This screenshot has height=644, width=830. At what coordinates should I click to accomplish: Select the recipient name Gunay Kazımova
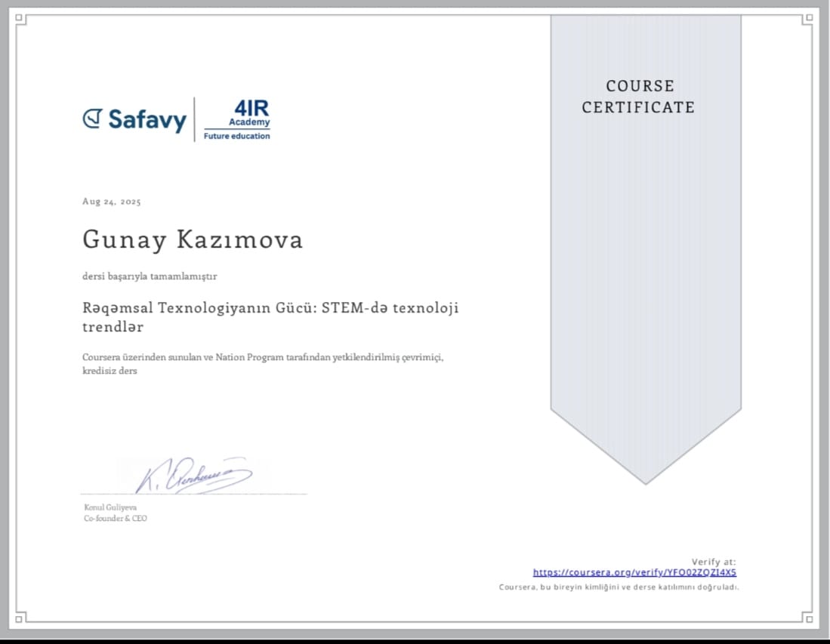click(x=193, y=239)
